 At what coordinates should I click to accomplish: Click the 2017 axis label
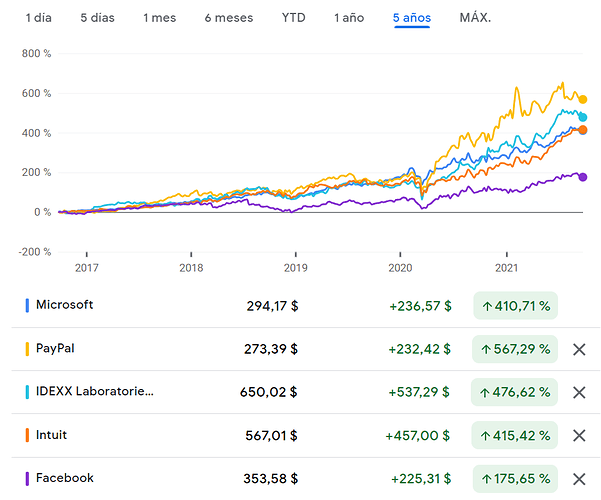(87, 268)
